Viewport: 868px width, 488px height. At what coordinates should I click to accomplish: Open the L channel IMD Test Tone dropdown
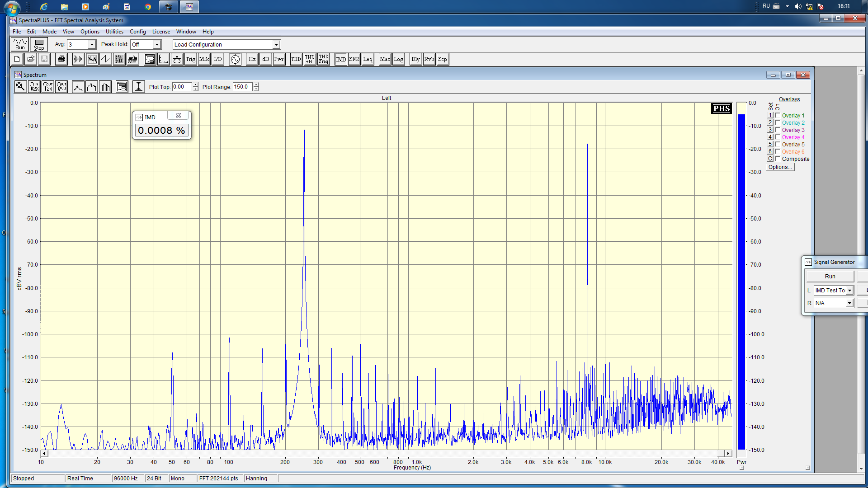click(x=849, y=291)
